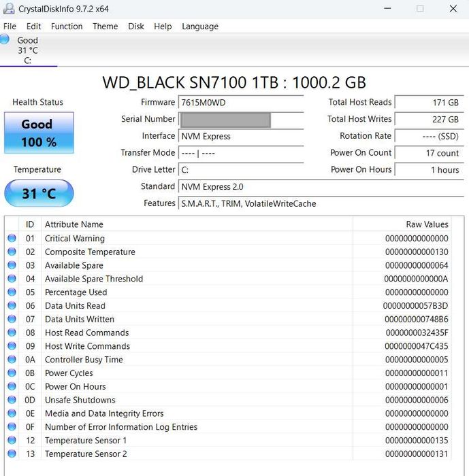This screenshot has width=469, height=476.
Task: Click status orb for Available Spare row 03
Action: tap(12, 265)
